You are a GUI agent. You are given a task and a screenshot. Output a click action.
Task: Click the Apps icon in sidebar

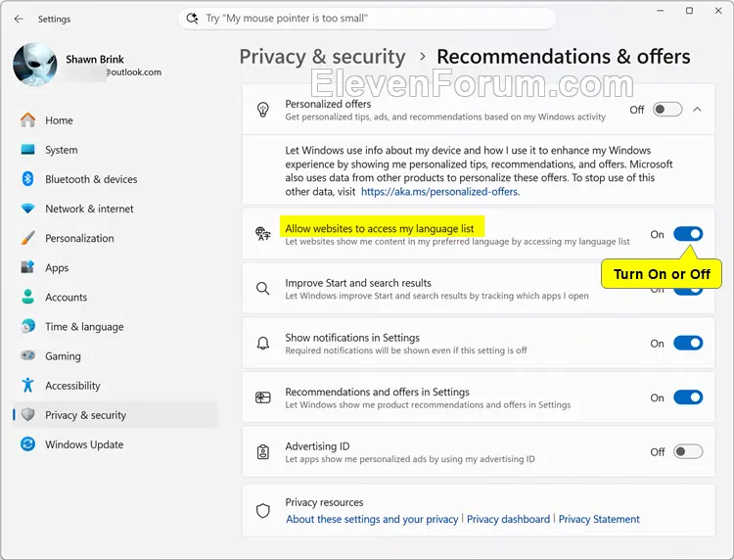click(28, 267)
